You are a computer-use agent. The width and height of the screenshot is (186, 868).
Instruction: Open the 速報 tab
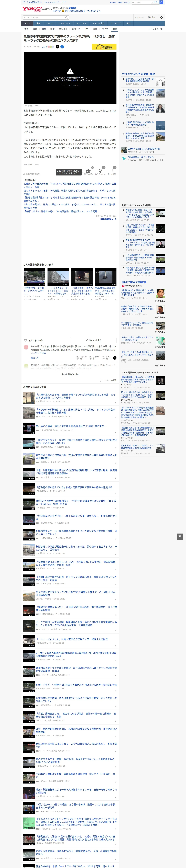38,24
